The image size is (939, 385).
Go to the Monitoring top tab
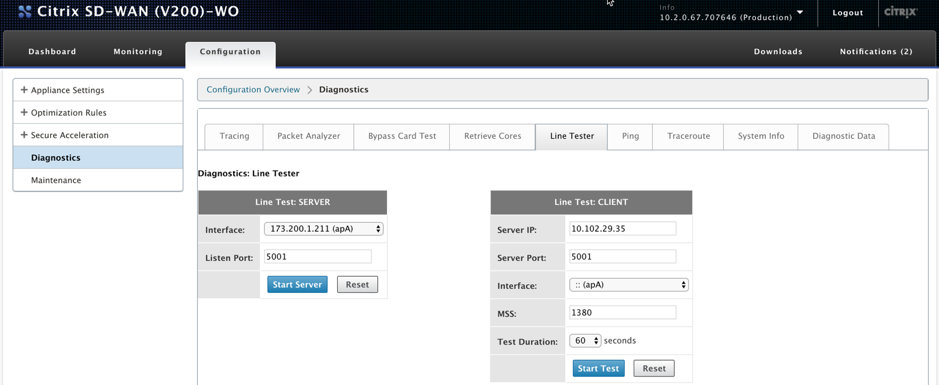point(138,51)
